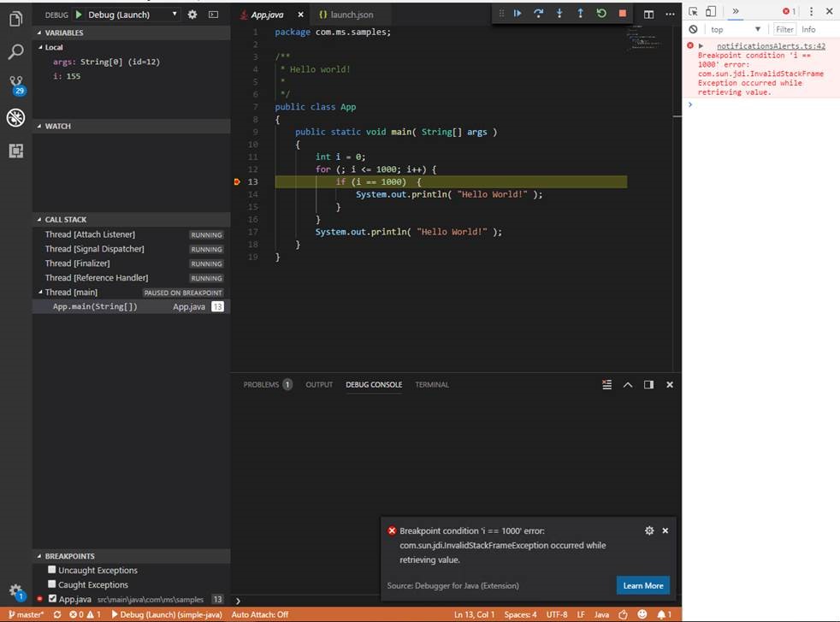Image resolution: width=840 pixels, height=622 pixels.
Task: Open the Debug view in activity bar
Action: (15, 117)
